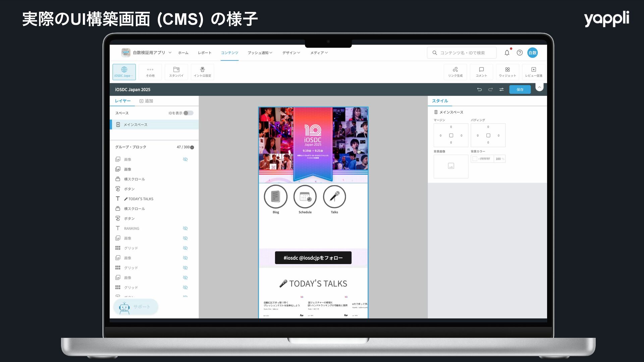The height and width of the screenshot is (362, 644).
Task: Click the Talks microphone icon in the preview
Action: pyautogui.click(x=334, y=197)
